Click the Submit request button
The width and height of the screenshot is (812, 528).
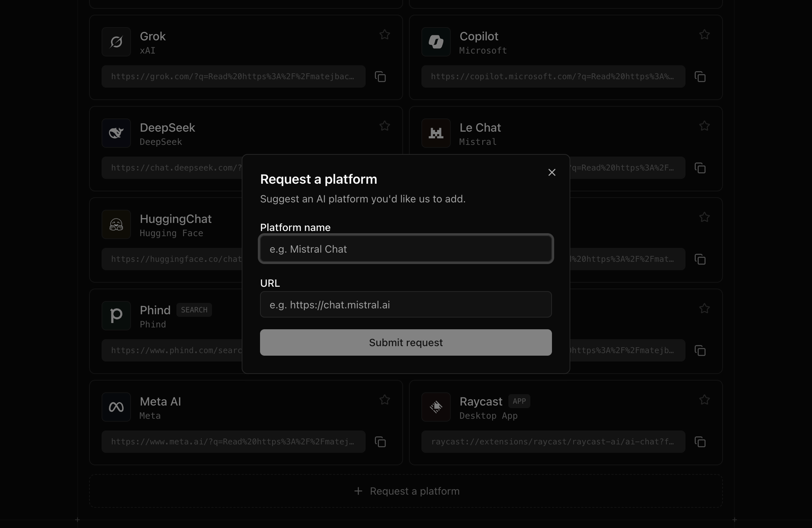point(406,342)
